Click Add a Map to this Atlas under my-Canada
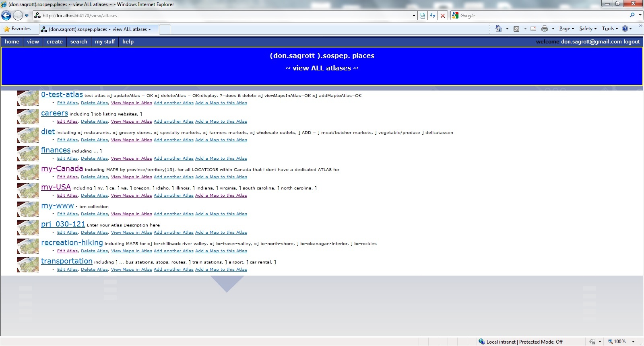644x346 pixels. [x=221, y=177]
